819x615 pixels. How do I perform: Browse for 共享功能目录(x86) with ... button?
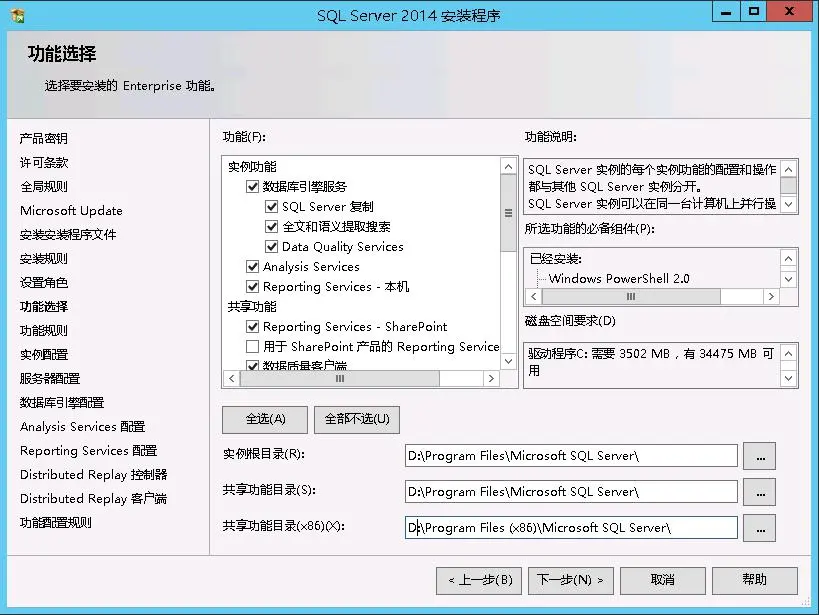pyautogui.click(x=759, y=528)
